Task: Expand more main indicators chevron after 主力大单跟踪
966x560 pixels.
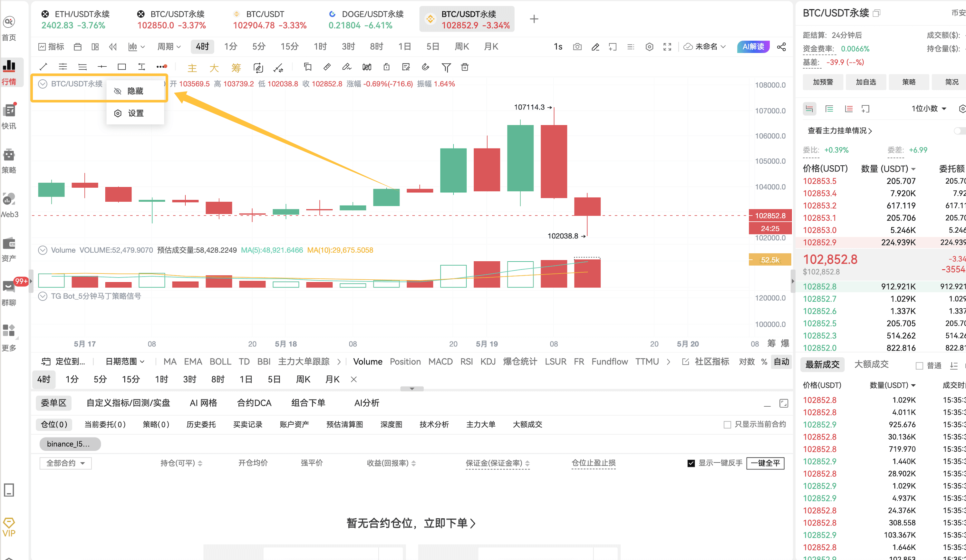Action: coord(339,362)
